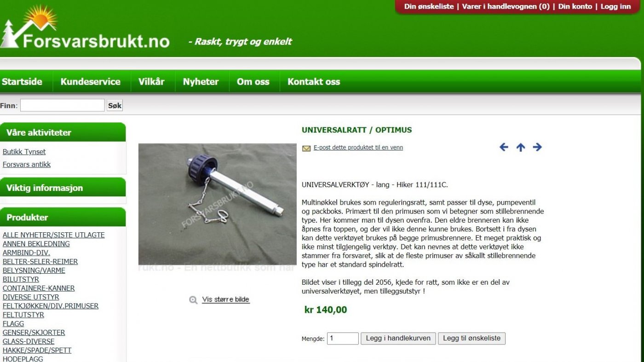Click the Logg inn link
The width and height of the screenshot is (644, 362).
pos(616,6)
